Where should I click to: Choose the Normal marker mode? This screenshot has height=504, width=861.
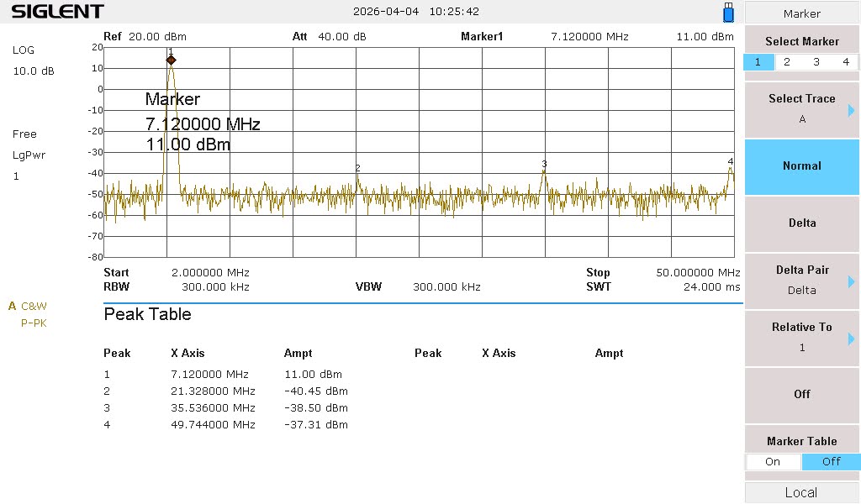click(x=801, y=166)
